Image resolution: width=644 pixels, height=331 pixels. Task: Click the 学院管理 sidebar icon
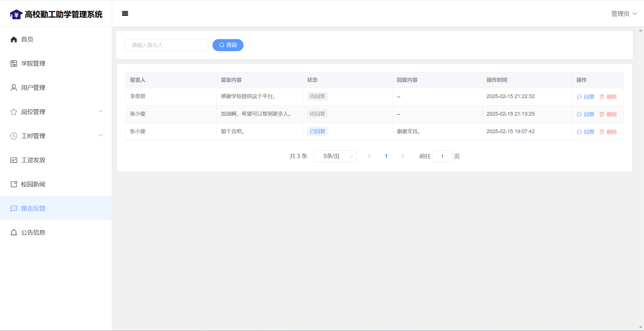pos(14,64)
